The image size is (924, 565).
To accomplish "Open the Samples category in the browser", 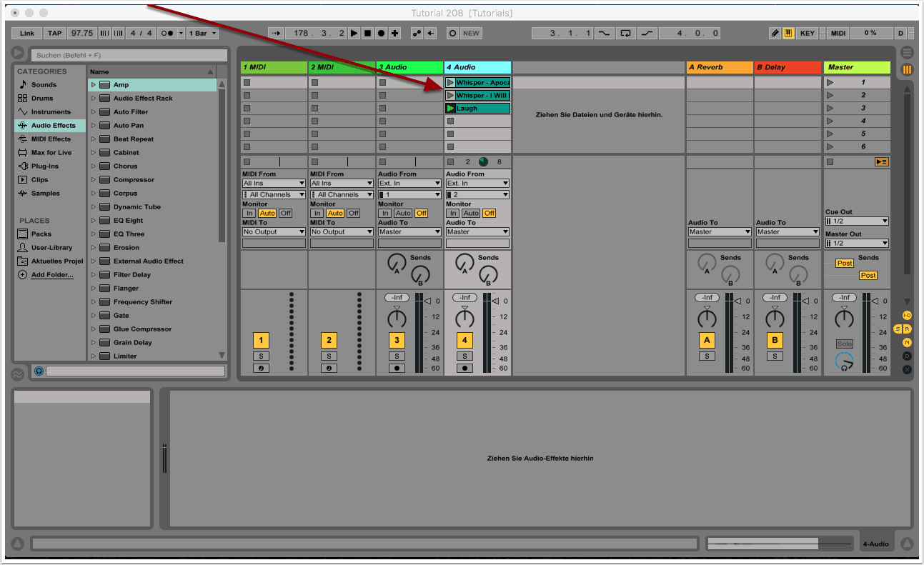I will [45, 194].
